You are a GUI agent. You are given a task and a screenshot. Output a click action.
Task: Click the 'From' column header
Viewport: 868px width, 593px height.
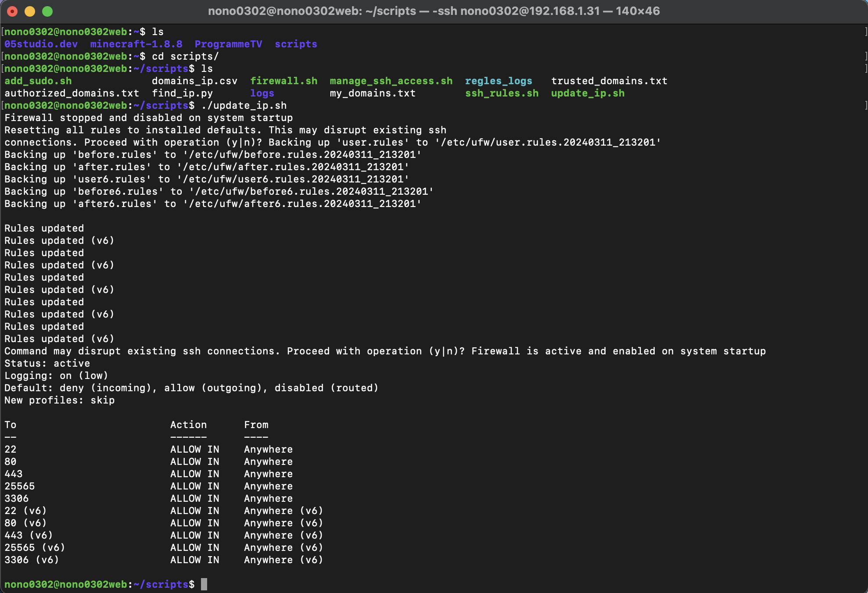coord(256,425)
